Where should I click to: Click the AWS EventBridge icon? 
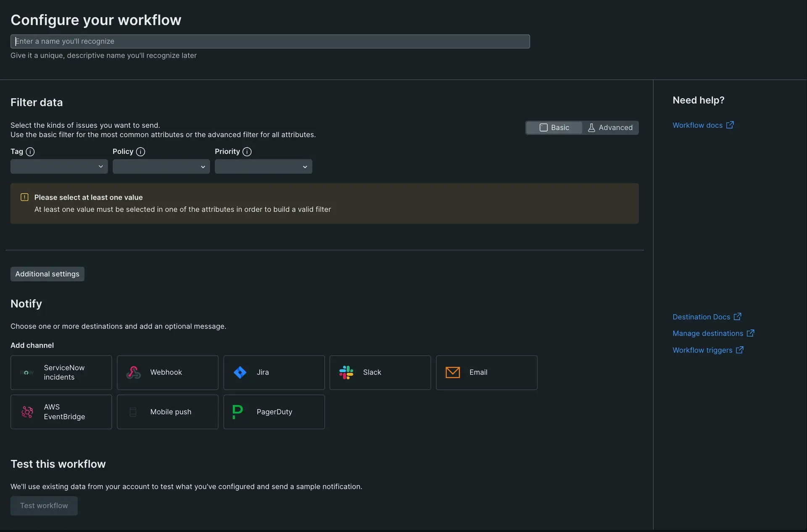[x=27, y=412]
